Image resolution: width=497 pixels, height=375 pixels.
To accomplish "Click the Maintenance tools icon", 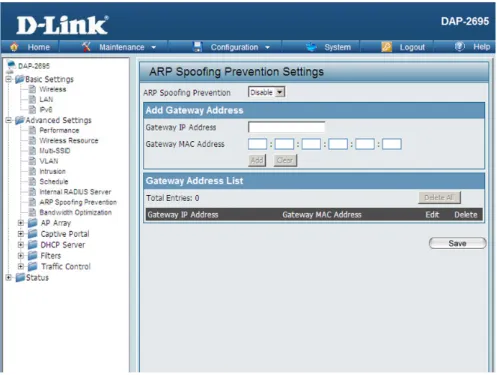I will pyautogui.click(x=86, y=47).
